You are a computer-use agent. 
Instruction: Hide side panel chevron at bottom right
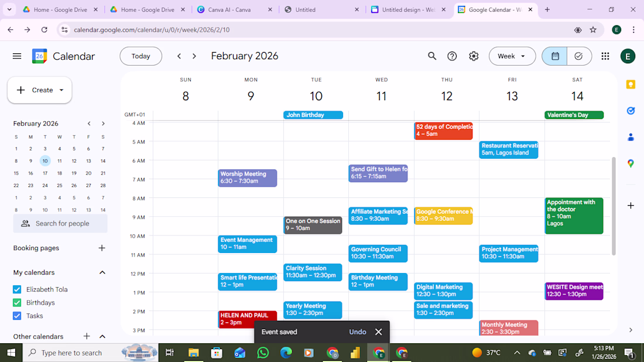click(x=631, y=330)
